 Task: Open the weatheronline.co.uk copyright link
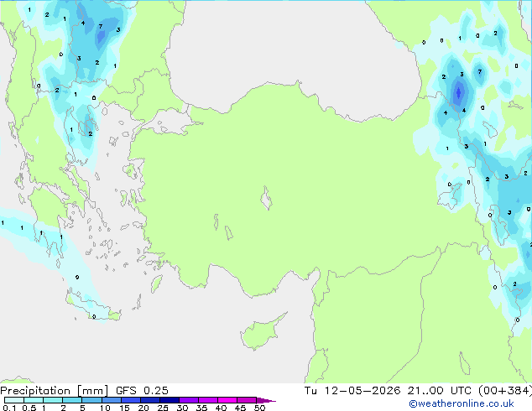pyautogui.click(x=462, y=403)
